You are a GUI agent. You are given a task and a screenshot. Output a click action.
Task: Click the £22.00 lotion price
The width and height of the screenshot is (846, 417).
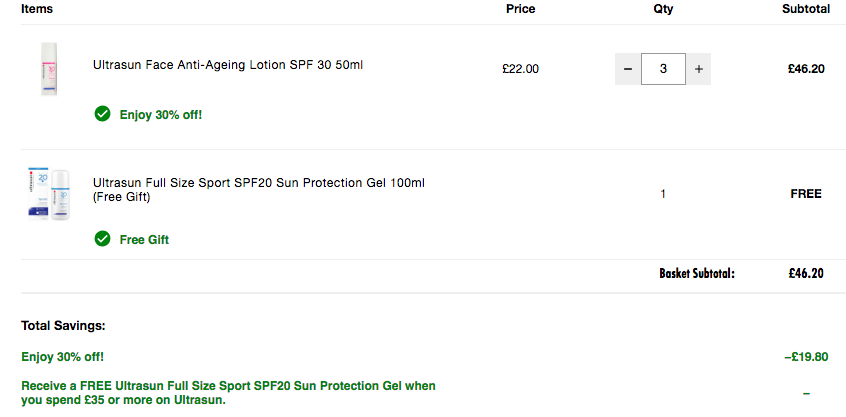tap(520, 69)
